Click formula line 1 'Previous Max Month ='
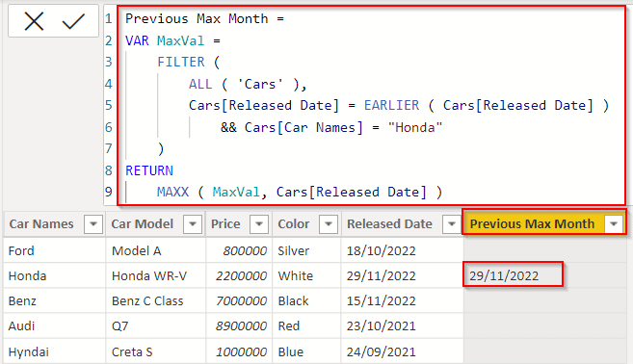The image size is (633, 364). click(x=204, y=18)
